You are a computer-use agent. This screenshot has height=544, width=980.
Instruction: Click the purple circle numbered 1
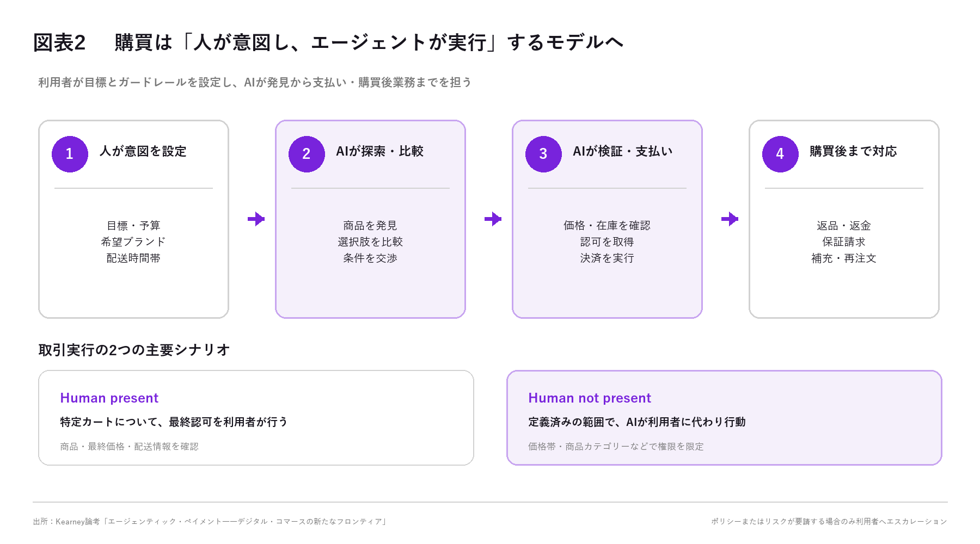click(x=70, y=154)
